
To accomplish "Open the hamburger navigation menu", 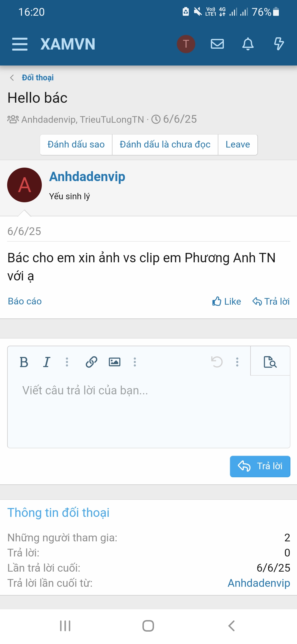I will pyautogui.click(x=20, y=44).
